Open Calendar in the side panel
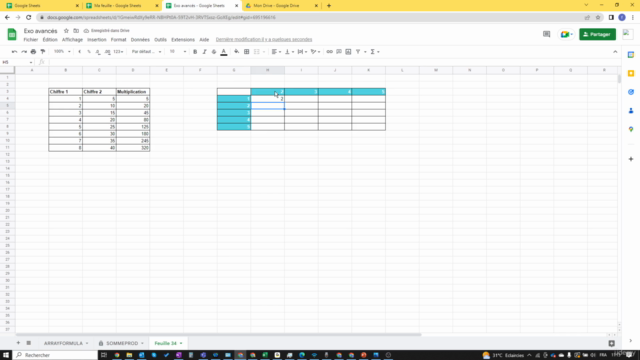Viewport: 640px width, 360px height. click(x=631, y=55)
